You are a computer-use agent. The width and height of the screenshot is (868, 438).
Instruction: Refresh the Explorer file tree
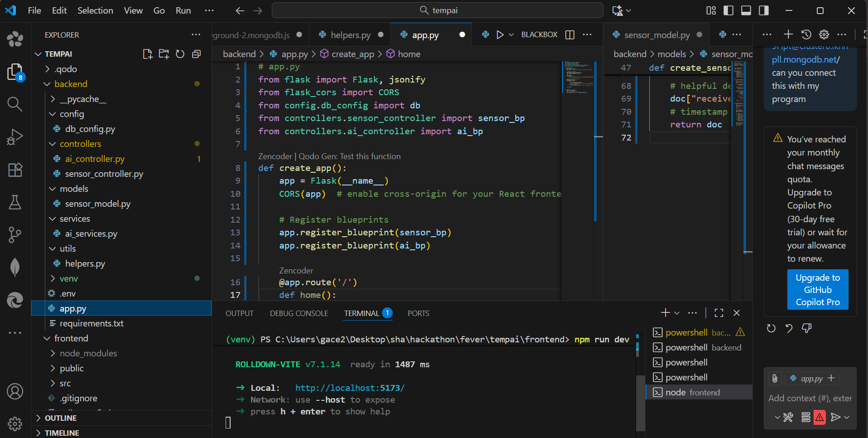click(x=180, y=54)
